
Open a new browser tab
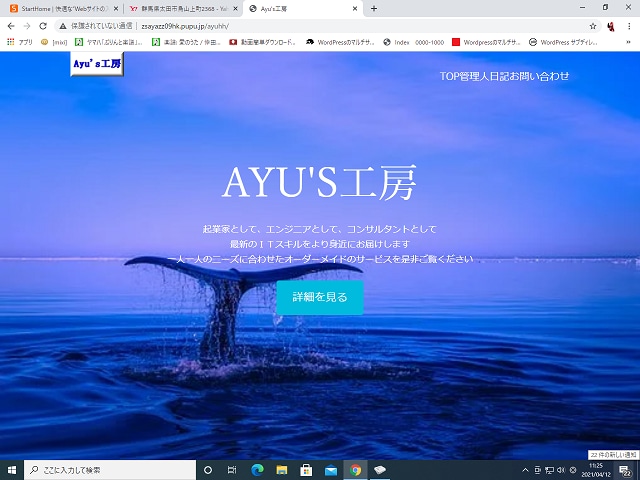click(x=373, y=8)
